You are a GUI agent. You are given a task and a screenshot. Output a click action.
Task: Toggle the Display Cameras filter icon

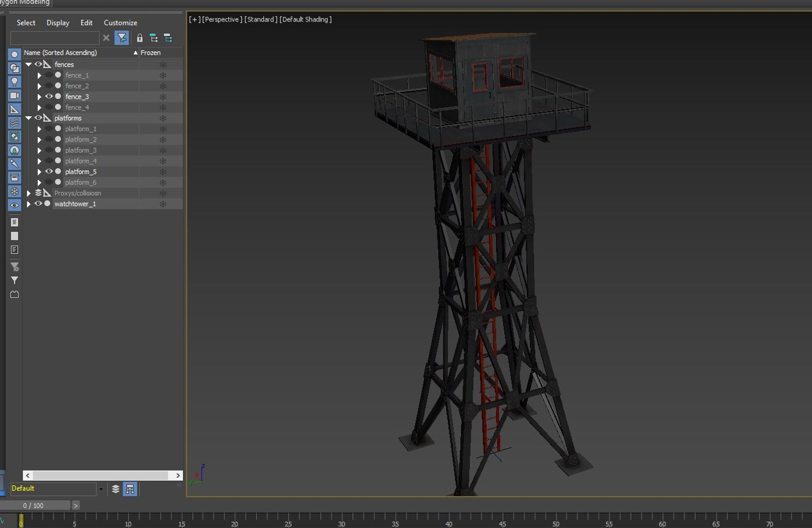[14, 95]
